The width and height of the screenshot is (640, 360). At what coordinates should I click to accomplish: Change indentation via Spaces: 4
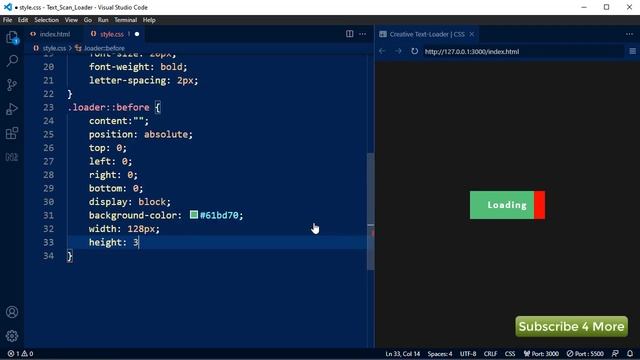tap(440, 353)
